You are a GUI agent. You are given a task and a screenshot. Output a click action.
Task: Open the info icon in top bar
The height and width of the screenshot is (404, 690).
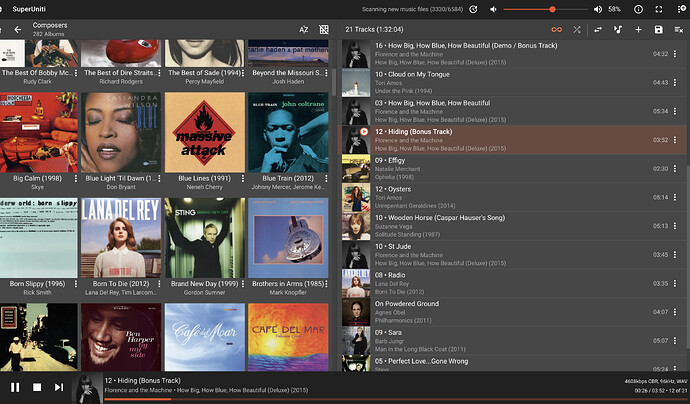click(x=638, y=9)
